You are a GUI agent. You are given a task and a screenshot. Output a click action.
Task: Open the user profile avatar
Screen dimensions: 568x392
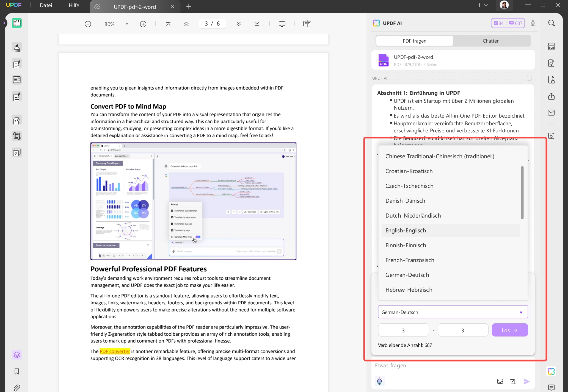point(504,5)
